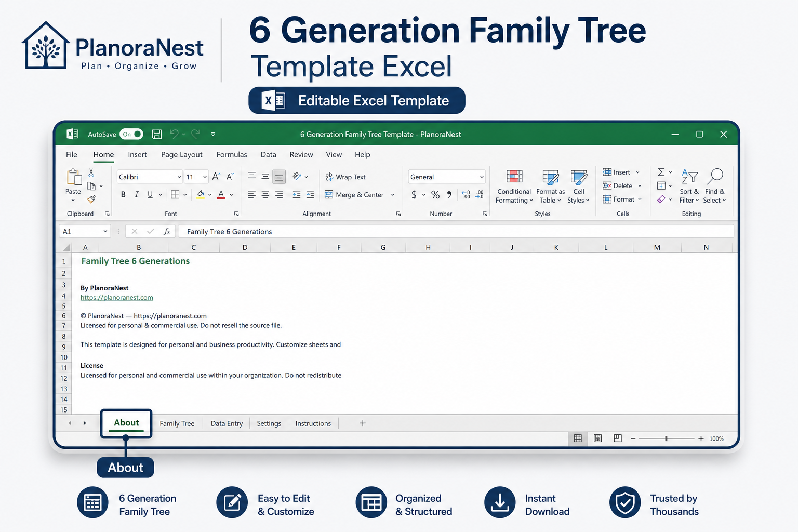Switch to the Formulas ribbon tab
Image resolution: width=798 pixels, height=532 pixels.
[x=232, y=154]
